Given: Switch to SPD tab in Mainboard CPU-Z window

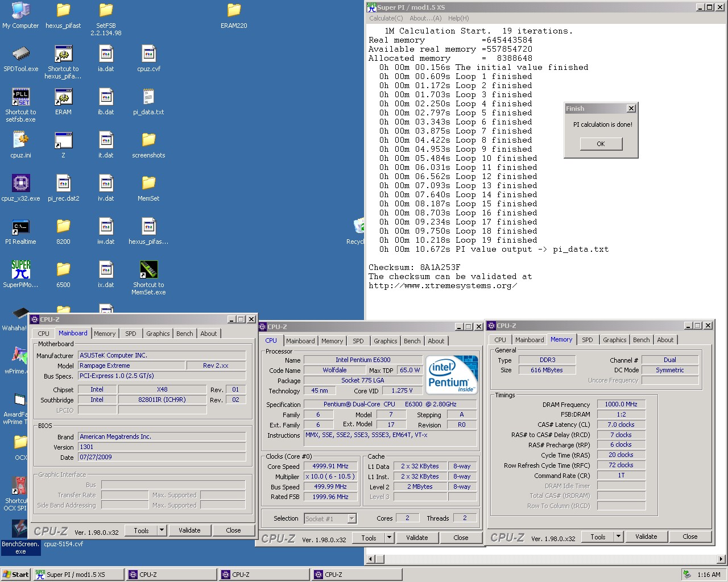Looking at the screenshot, I should (131, 334).
